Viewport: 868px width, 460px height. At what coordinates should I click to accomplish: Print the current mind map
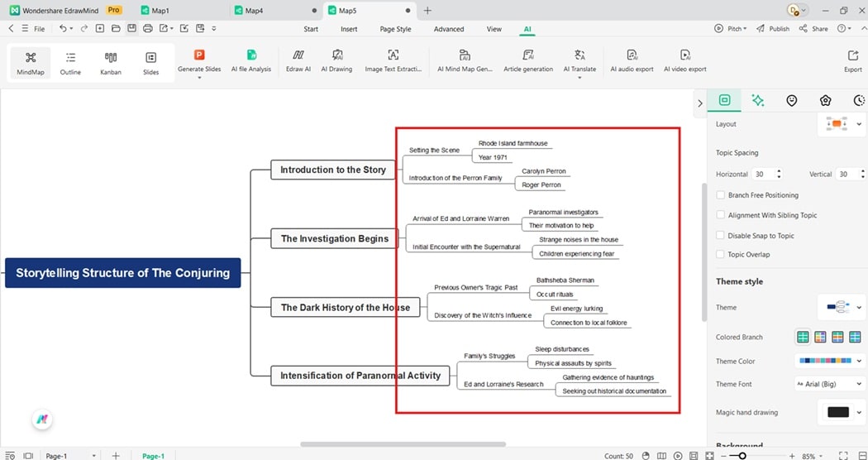(148, 28)
